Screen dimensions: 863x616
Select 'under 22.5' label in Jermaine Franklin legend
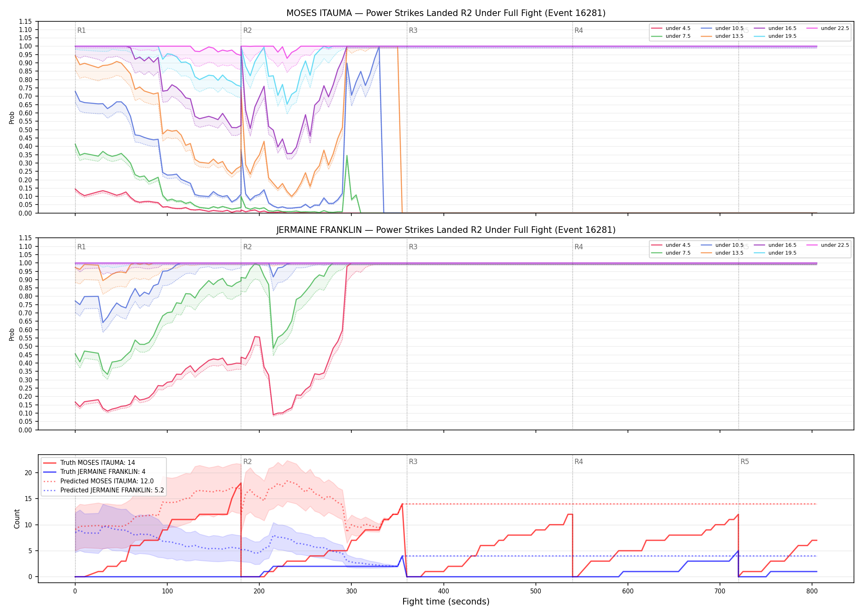tap(835, 245)
